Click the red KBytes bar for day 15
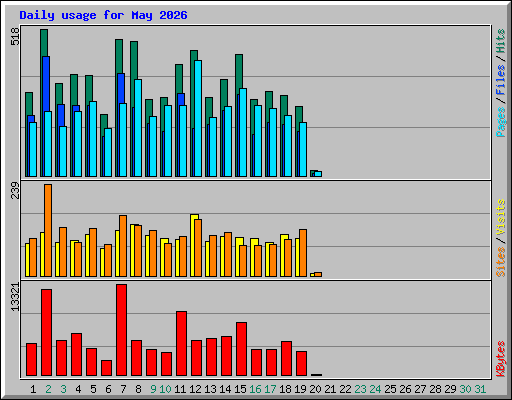Screen dimensions: 512x400 pyautogui.click(x=242, y=349)
